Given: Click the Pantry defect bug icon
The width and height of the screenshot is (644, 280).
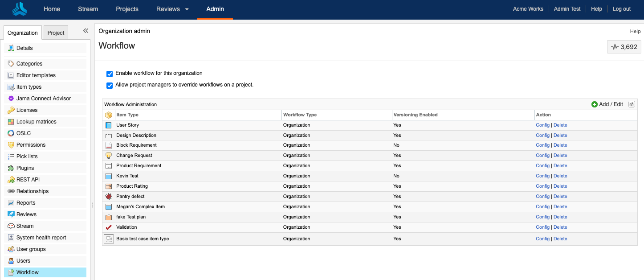Looking at the screenshot, I should (109, 196).
